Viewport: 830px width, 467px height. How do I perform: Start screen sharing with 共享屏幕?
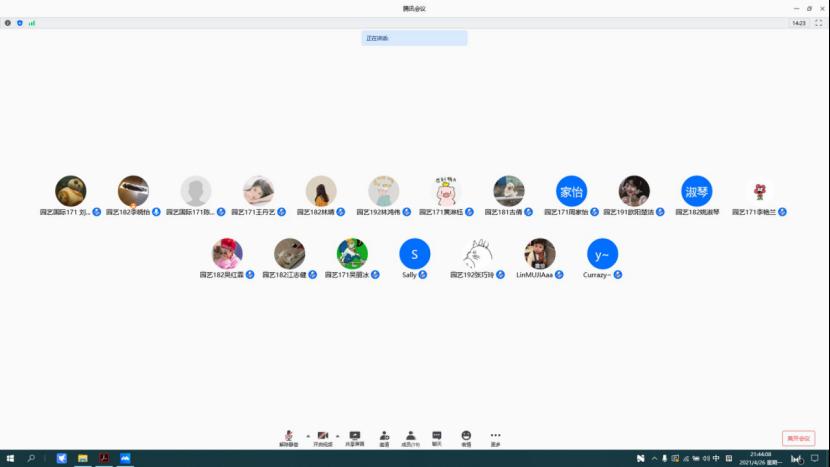pyautogui.click(x=355, y=437)
